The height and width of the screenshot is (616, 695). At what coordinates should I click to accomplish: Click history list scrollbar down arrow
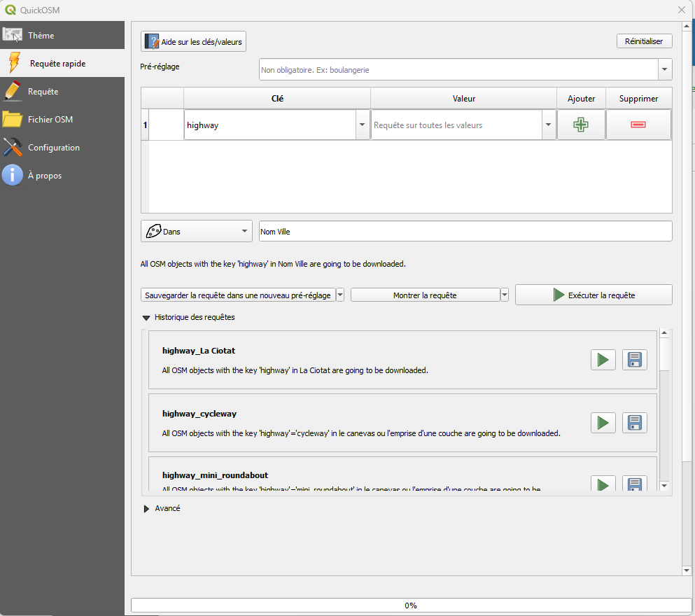[x=664, y=486]
